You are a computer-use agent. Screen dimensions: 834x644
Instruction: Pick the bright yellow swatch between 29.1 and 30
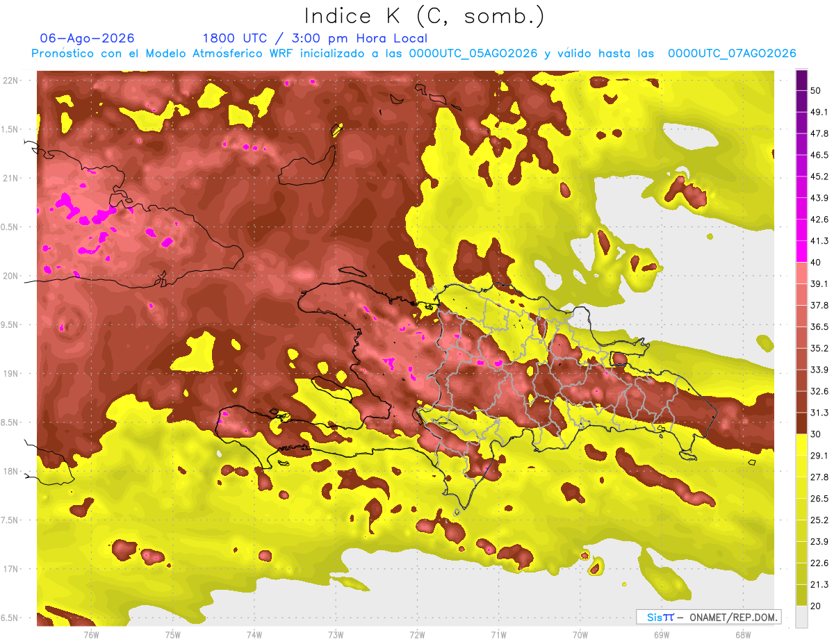[x=802, y=445]
